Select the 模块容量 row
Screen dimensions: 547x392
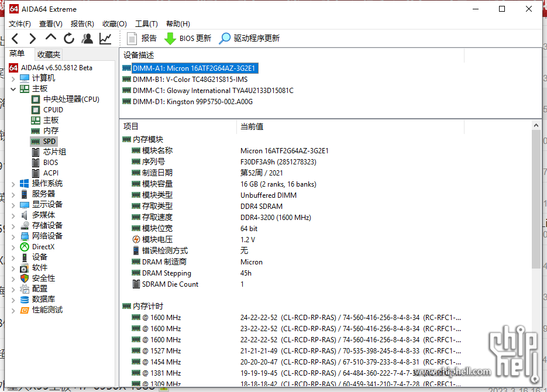point(326,184)
